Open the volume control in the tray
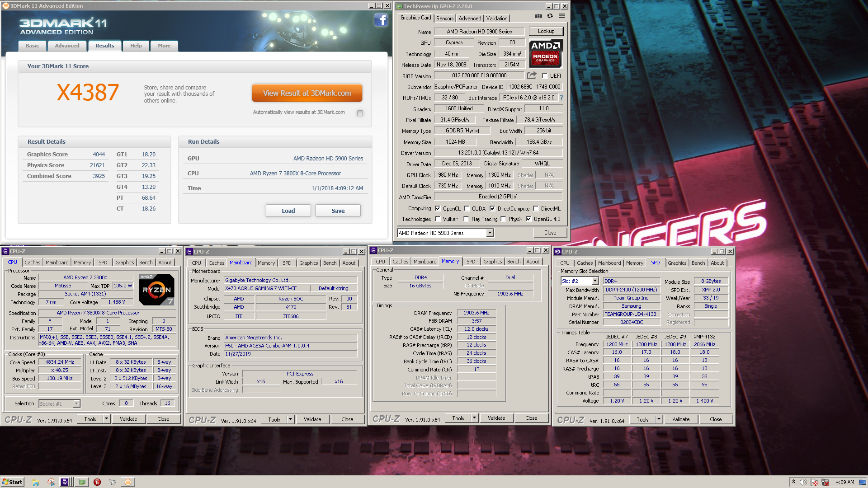This screenshot has width=868, height=488. [803, 482]
